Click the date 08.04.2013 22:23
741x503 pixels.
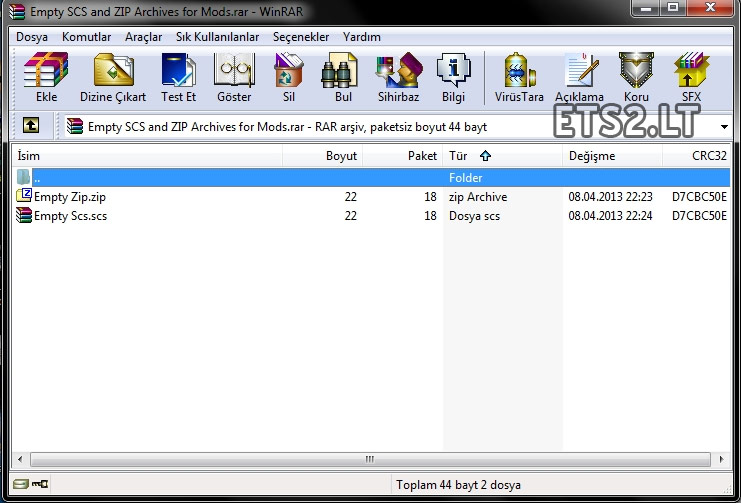[610, 197]
